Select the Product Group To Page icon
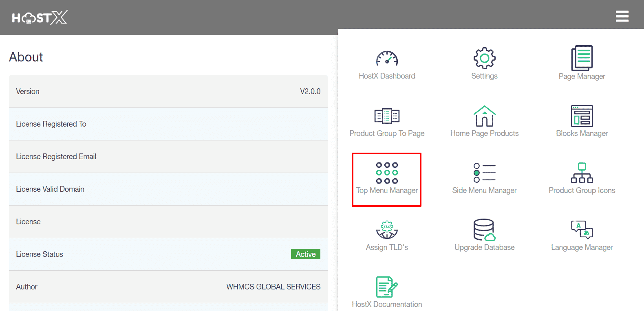Viewport: 644px width, 311px height. tap(387, 116)
